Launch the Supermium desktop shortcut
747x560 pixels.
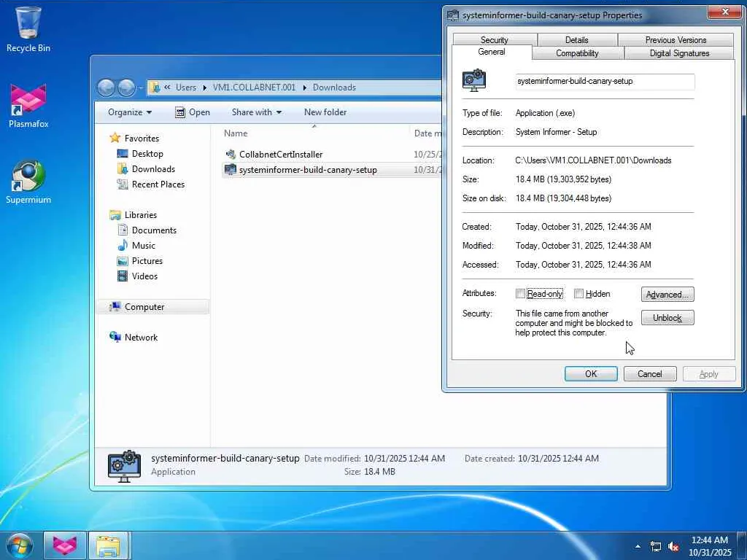tap(28, 182)
